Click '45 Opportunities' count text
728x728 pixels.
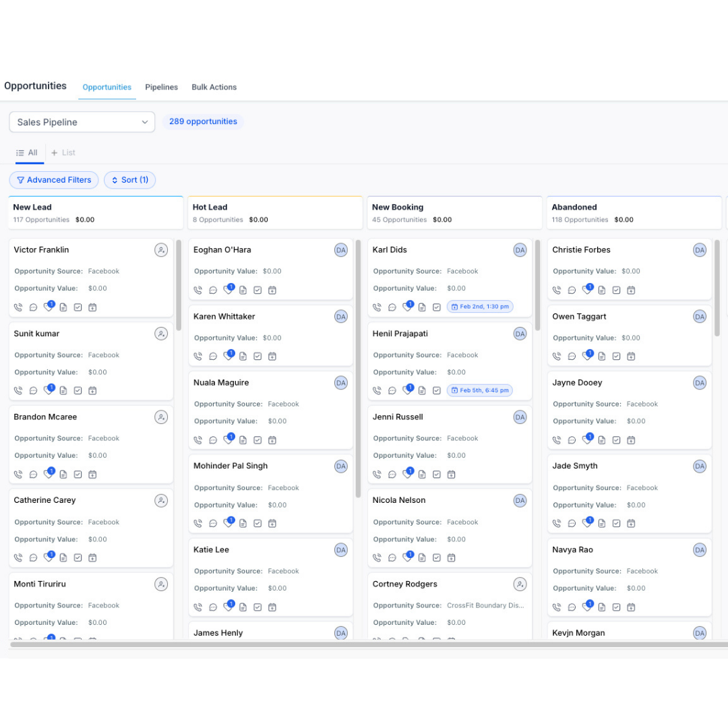coord(399,220)
